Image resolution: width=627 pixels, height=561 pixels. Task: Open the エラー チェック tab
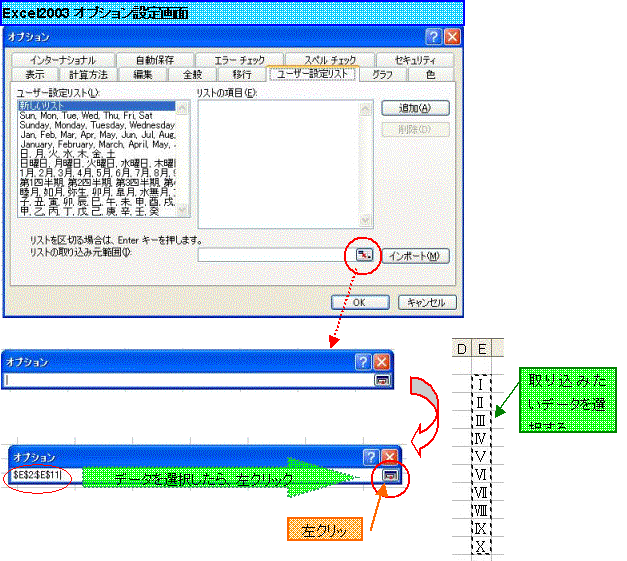239,60
